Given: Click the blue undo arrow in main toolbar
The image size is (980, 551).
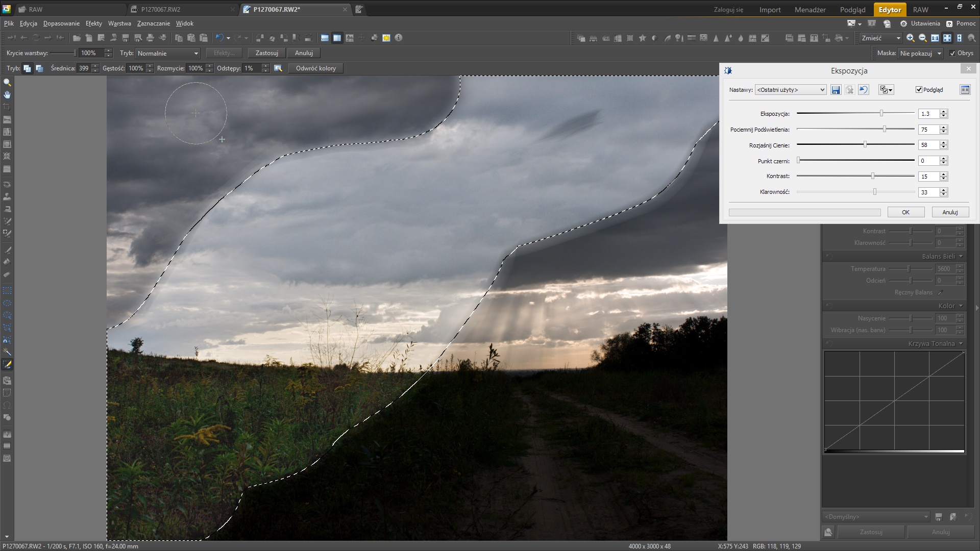Looking at the screenshot, I should pyautogui.click(x=219, y=38).
